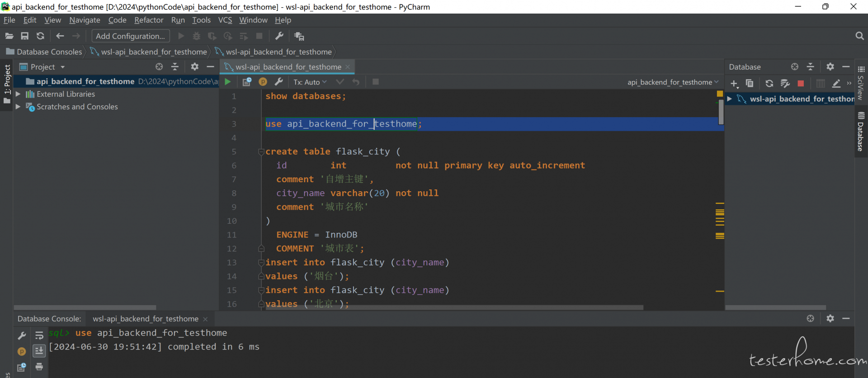The height and width of the screenshot is (378, 868).
Task: Toggle the SciView side tool window
Action: click(x=861, y=84)
